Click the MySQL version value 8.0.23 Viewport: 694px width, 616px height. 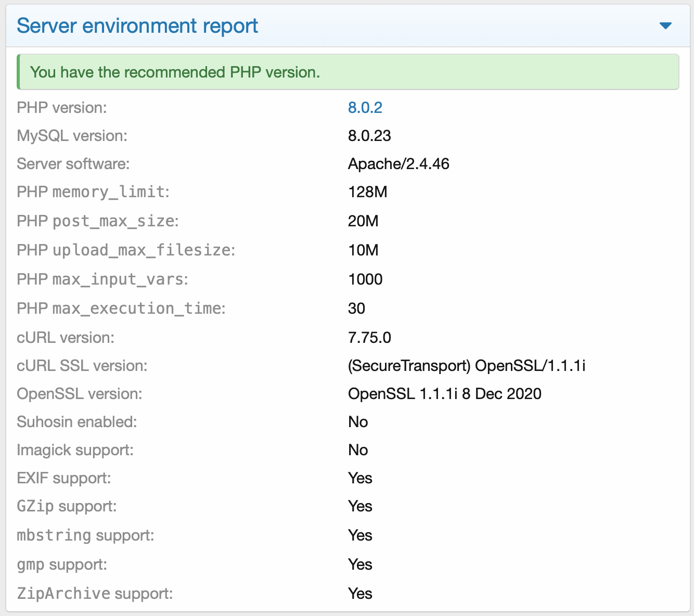[x=369, y=136]
